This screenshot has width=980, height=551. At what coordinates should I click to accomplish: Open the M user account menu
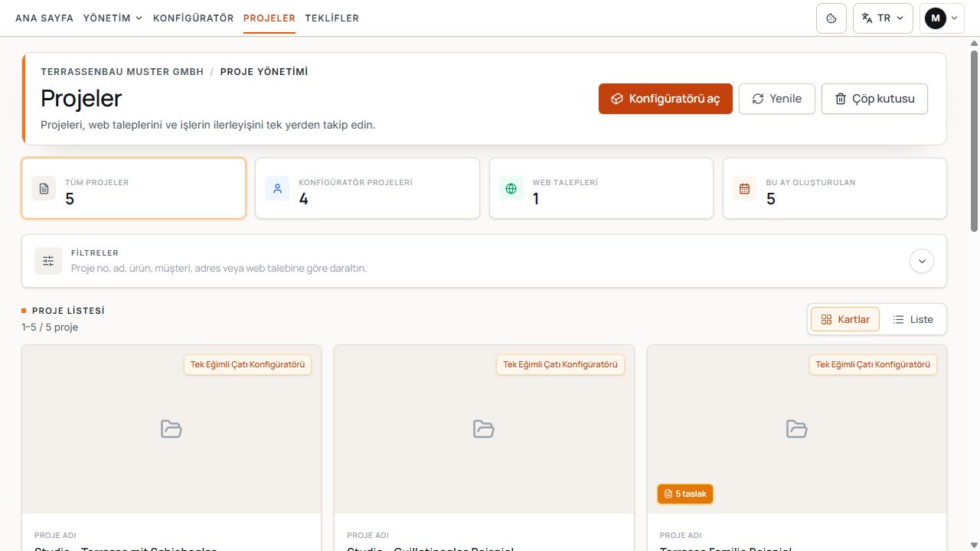click(x=942, y=18)
